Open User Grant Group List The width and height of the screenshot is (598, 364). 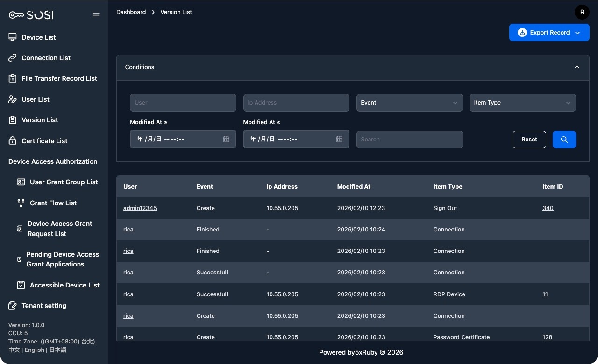tap(64, 182)
